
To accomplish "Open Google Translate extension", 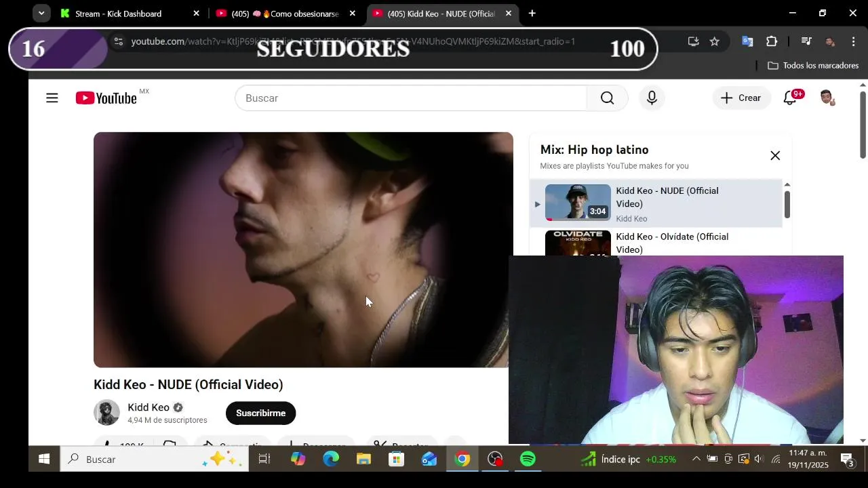I will click(x=747, y=41).
